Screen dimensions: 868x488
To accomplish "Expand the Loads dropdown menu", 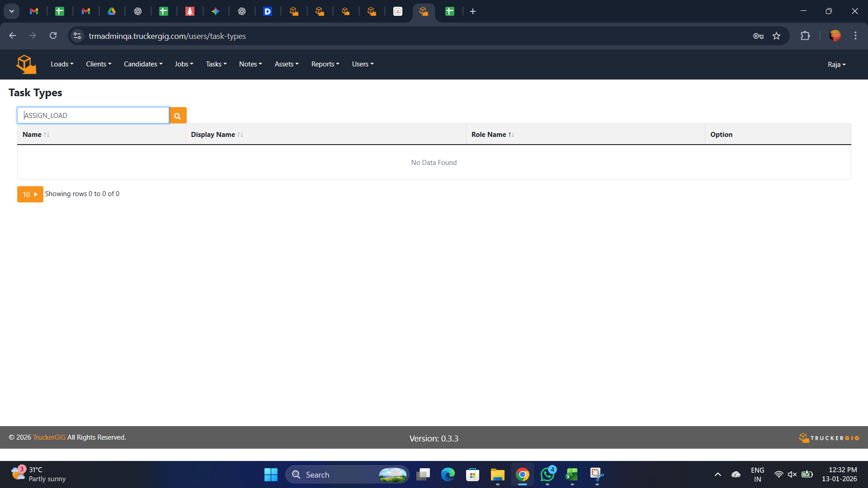I will tap(62, 64).
